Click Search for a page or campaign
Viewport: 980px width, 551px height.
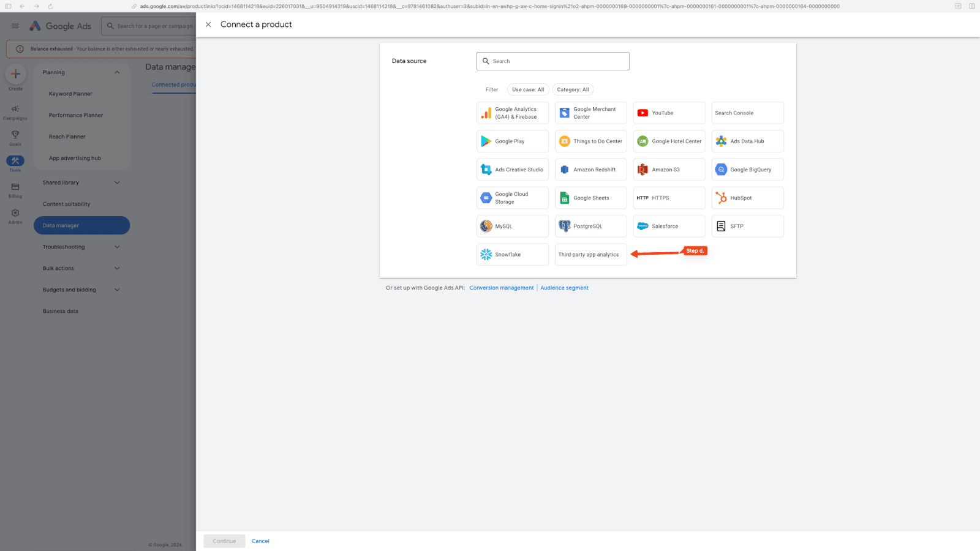point(149,26)
